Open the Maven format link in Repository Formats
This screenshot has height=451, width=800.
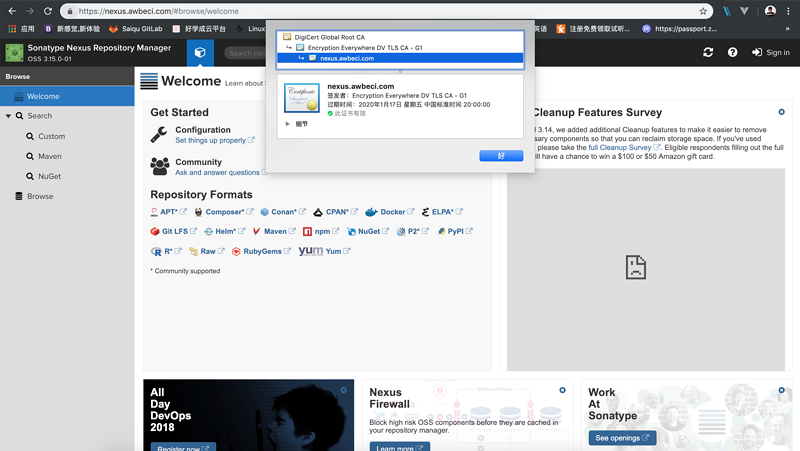coord(274,231)
